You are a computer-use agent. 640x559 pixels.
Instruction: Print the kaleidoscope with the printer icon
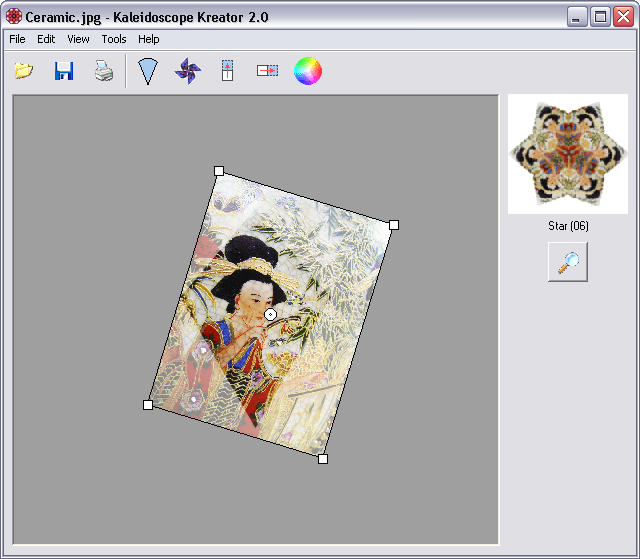[104, 71]
